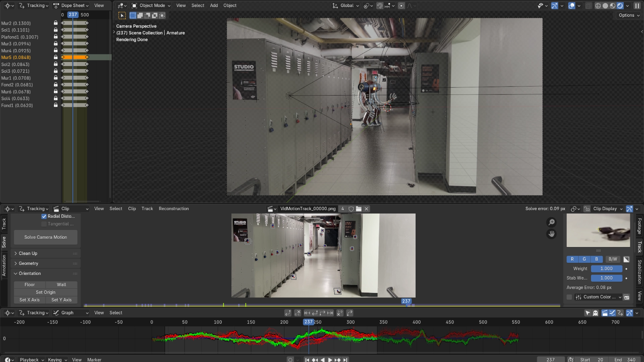
Task: Jump to the last keyframe in graph editor
Action: coord(330,313)
